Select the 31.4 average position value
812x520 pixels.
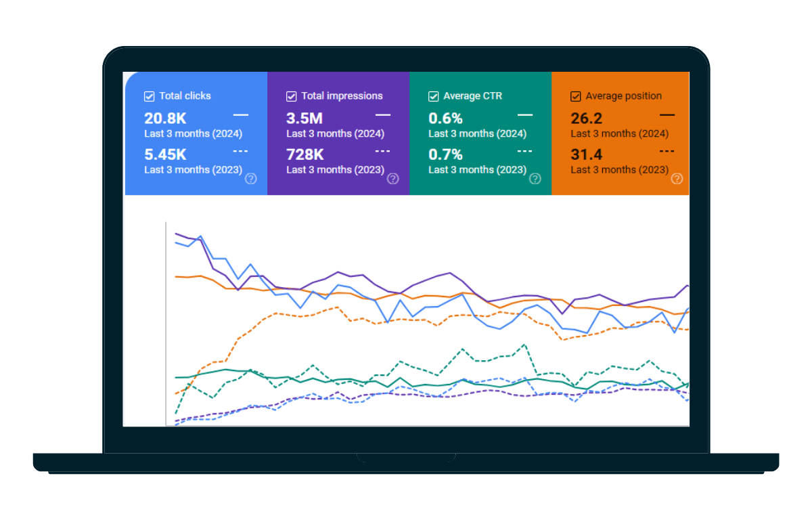point(586,154)
